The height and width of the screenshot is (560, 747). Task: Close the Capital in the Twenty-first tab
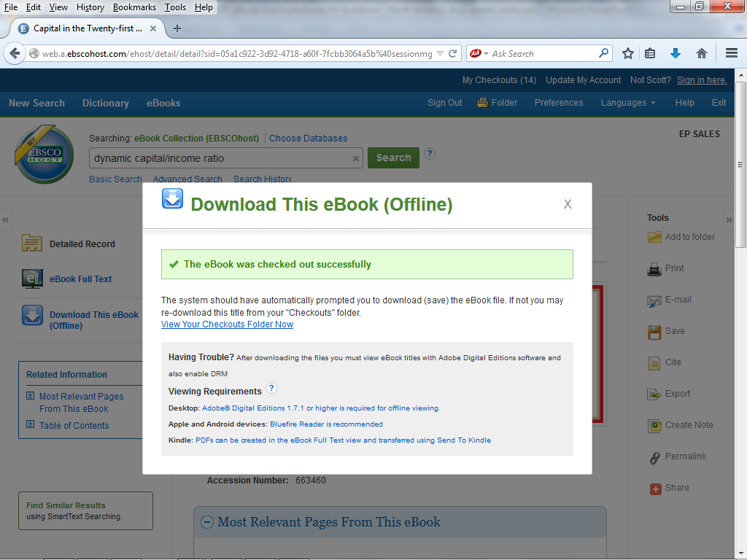[153, 28]
